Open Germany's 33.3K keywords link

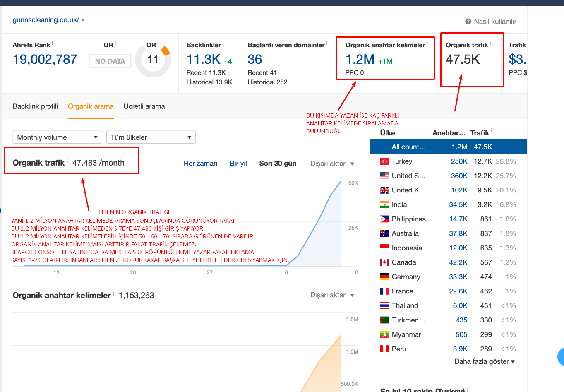tap(458, 277)
